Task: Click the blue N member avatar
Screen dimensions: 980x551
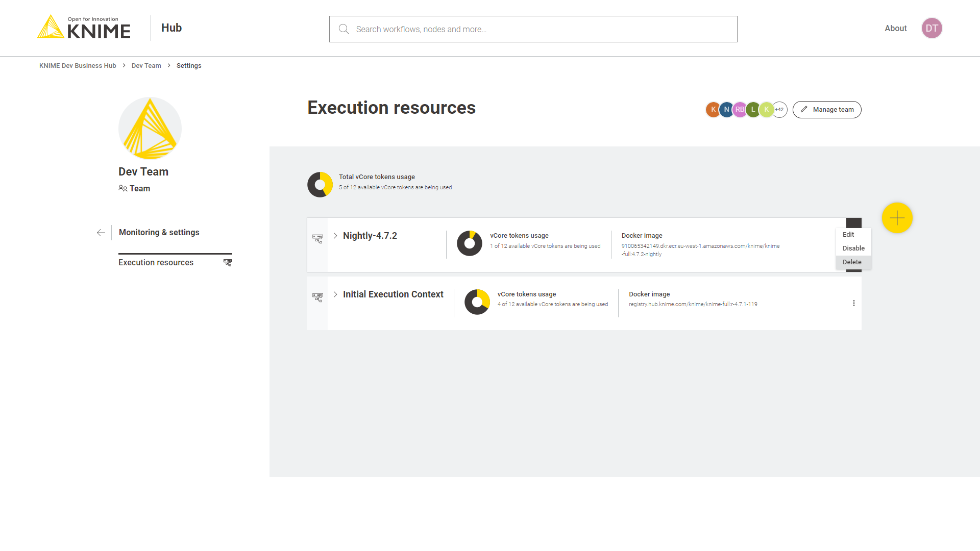Action: tap(726, 109)
